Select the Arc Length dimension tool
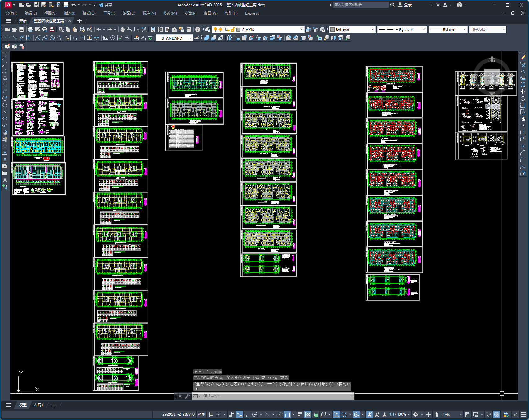529x420 pixels. pyautogui.click(x=22, y=38)
